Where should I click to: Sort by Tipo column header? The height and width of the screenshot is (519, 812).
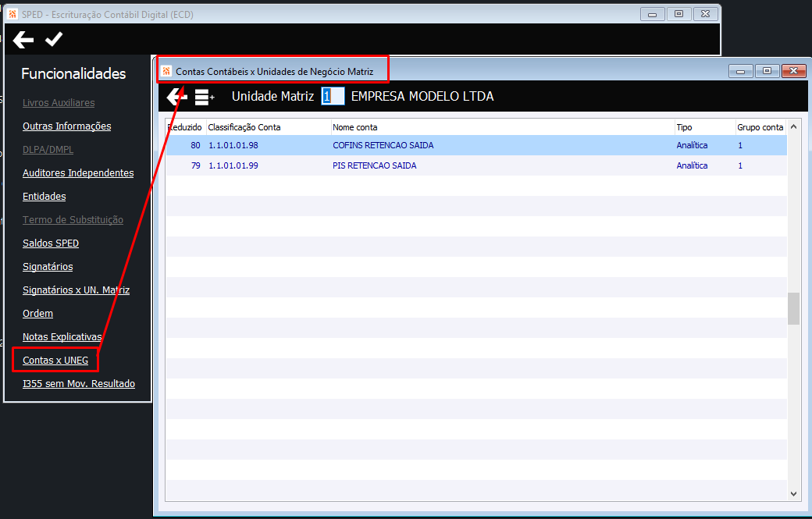[x=705, y=127]
